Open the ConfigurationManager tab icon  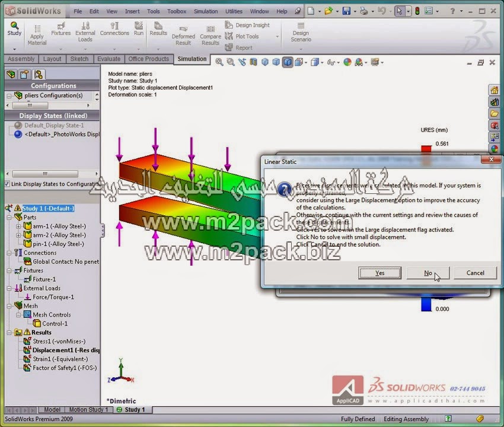[x=39, y=74]
